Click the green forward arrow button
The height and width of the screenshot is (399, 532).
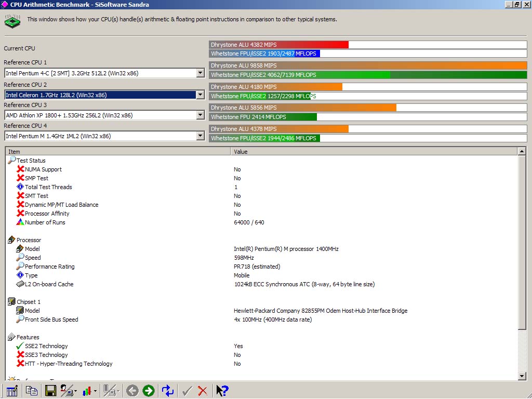pos(148,391)
